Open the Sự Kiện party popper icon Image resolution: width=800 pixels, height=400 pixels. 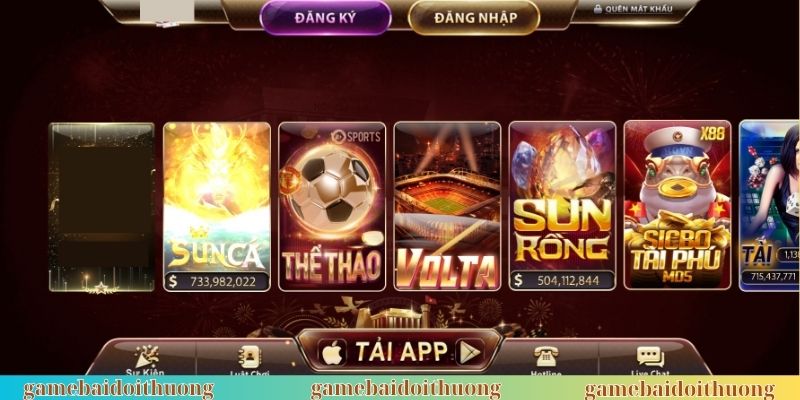coord(146,357)
